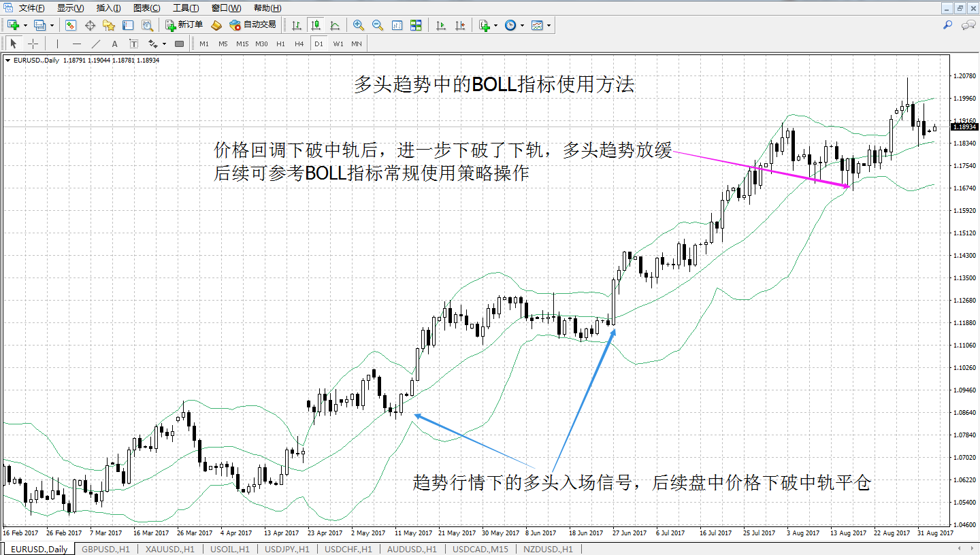Toggle 自动交易 auto trading button
980x555 pixels.
click(253, 25)
